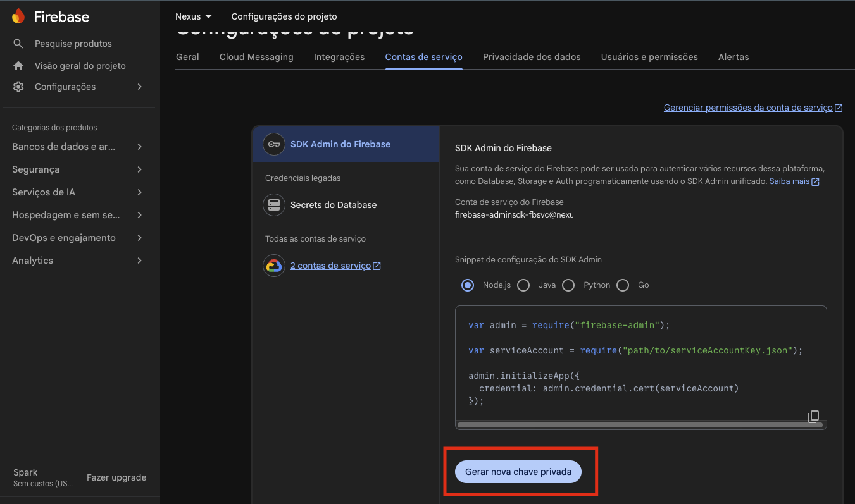Select Secrets do Database list item
The image size is (855, 504).
[346, 205]
